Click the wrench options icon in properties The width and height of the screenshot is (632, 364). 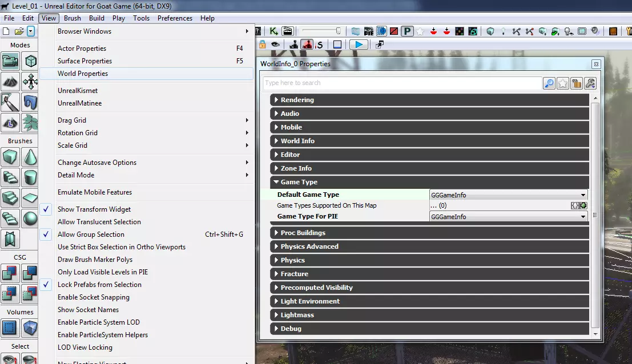(590, 83)
